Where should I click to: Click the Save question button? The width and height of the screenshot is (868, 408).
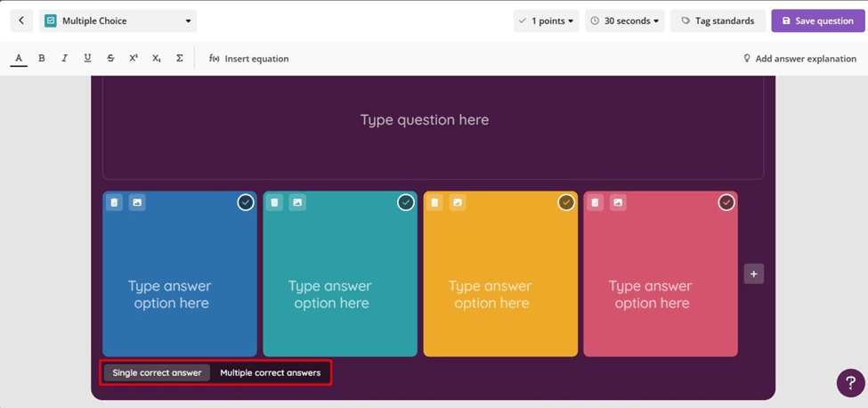(x=817, y=20)
